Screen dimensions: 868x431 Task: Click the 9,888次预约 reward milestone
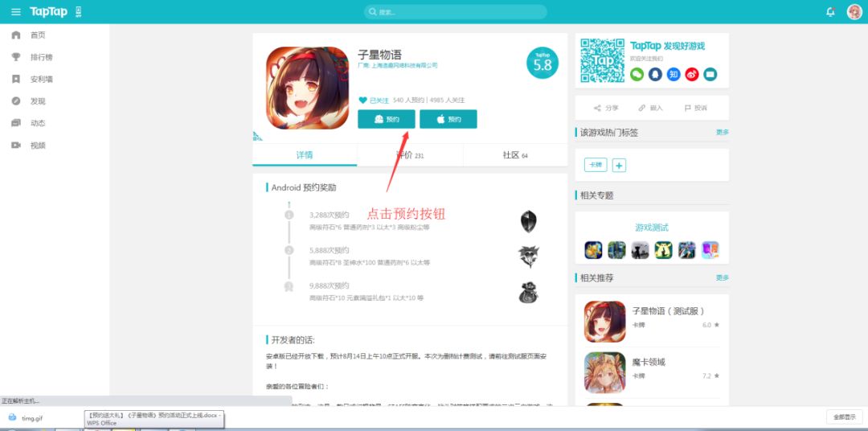(x=330, y=285)
